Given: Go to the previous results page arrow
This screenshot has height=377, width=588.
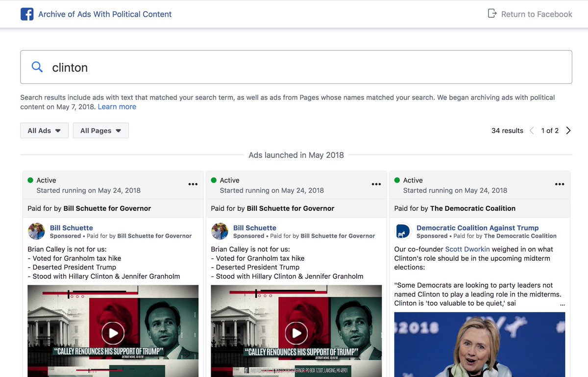Looking at the screenshot, I should [532, 130].
